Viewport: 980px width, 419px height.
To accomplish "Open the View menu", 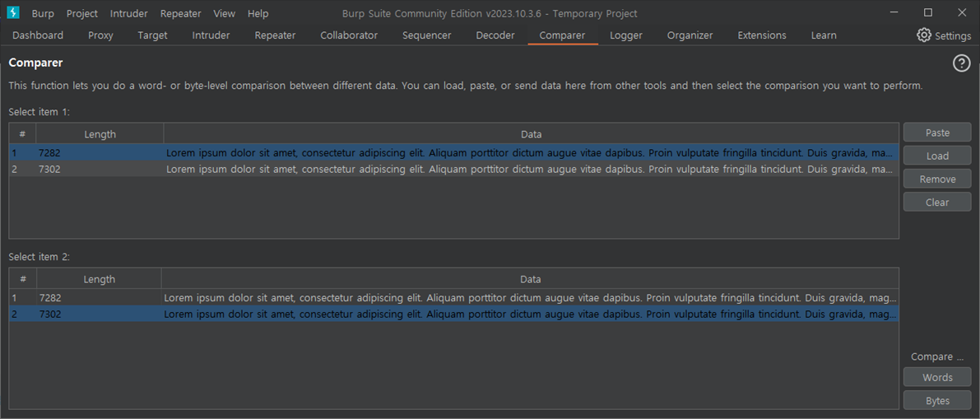I will pyautogui.click(x=225, y=13).
